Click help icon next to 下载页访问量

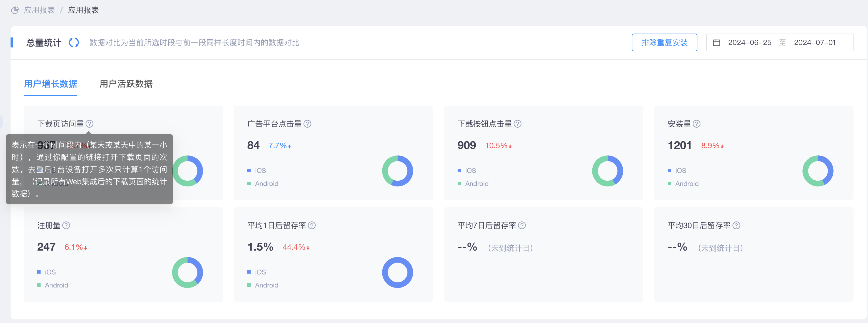pos(89,124)
